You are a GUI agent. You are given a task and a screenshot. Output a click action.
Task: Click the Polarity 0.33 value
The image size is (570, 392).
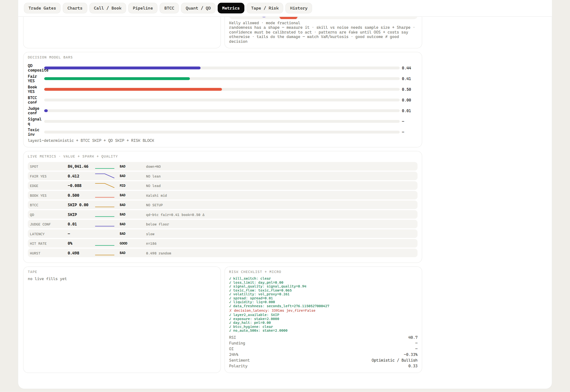413,366
